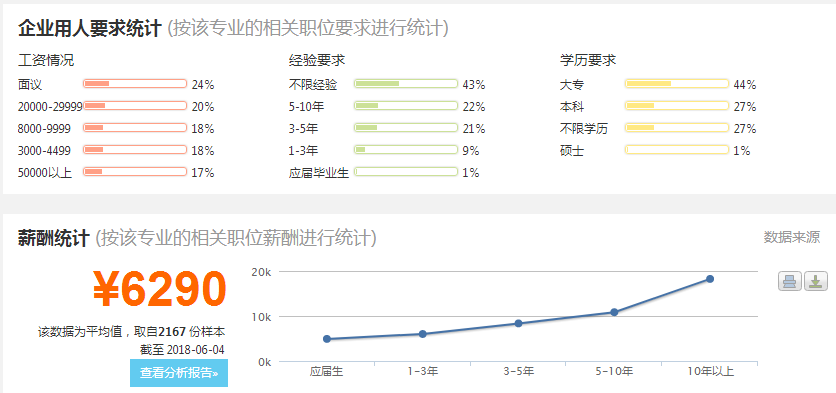Click the download chart icon
This screenshot has height=393, width=836.
(x=815, y=281)
